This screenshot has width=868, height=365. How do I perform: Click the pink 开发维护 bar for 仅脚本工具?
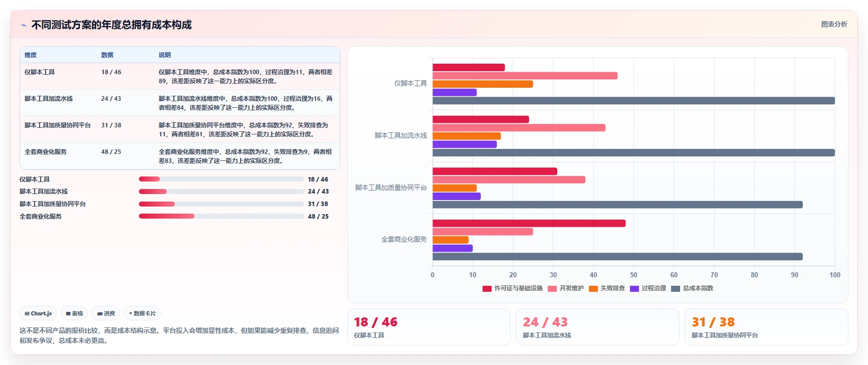(525, 76)
